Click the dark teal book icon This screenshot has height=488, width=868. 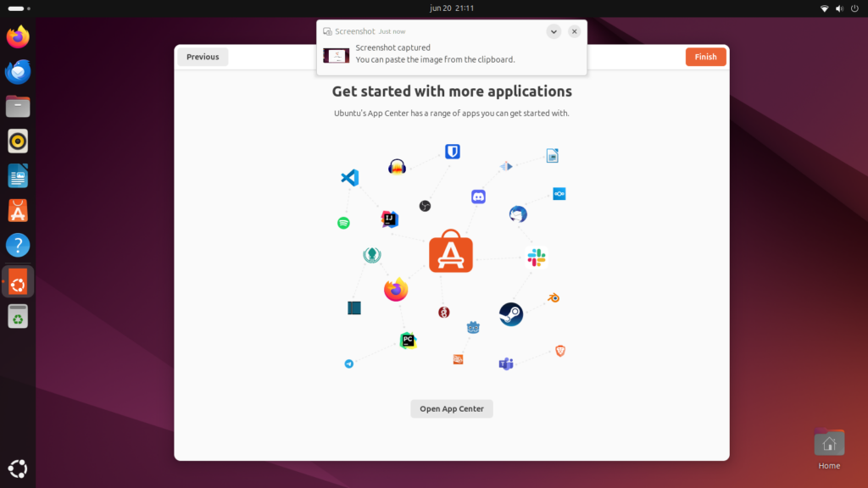click(x=354, y=308)
